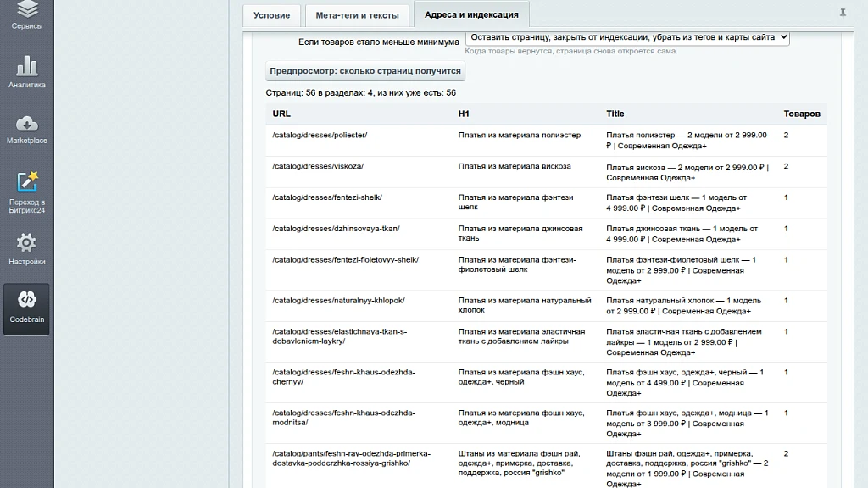Click URL /catalog/dresses/viskoza/
Viewport: 868px width, 488px height.
point(318,166)
